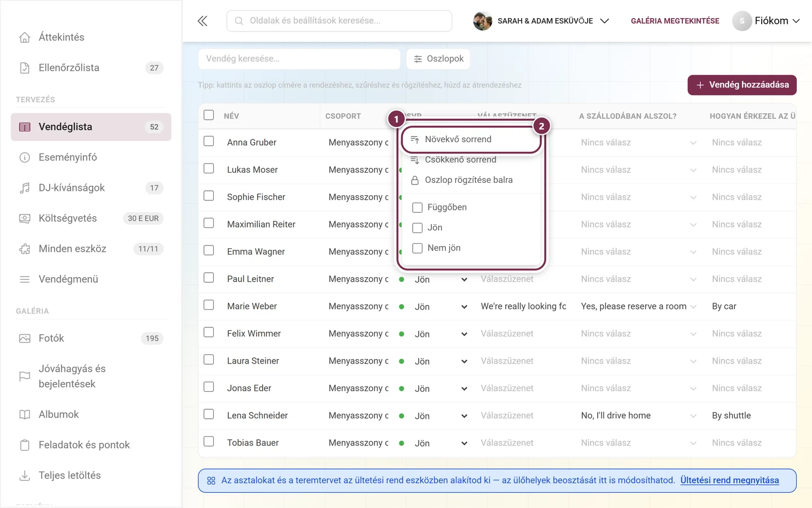This screenshot has height=508, width=812.
Task: Open Lena Schneider's hotel answer dropdown
Action: point(638,416)
